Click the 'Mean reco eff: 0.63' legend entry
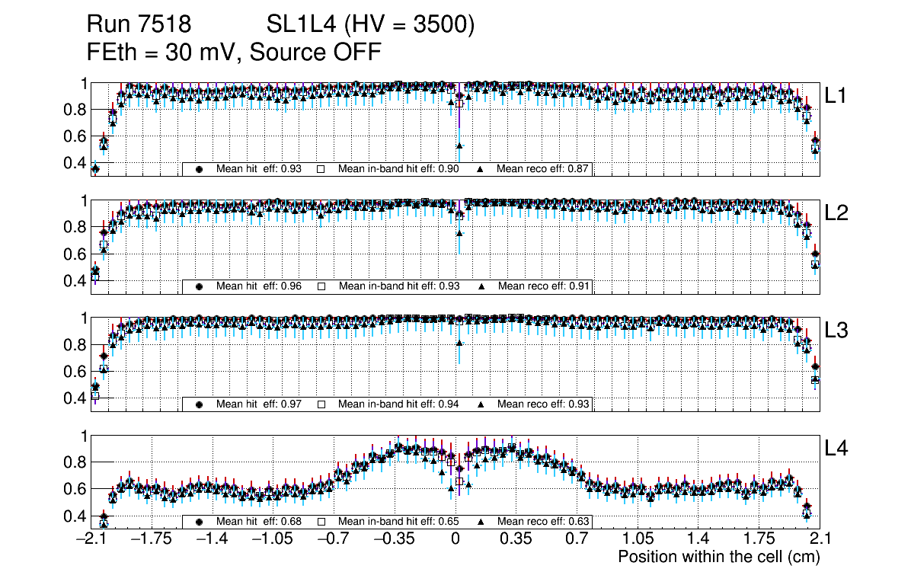The height and width of the screenshot is (588, 911). (543, 522)
